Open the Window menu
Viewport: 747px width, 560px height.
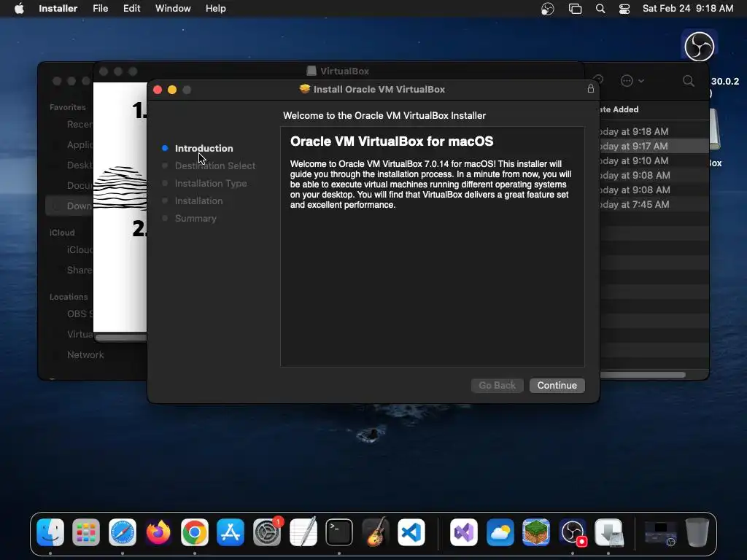pyautogui.click(x=173, y=9)
